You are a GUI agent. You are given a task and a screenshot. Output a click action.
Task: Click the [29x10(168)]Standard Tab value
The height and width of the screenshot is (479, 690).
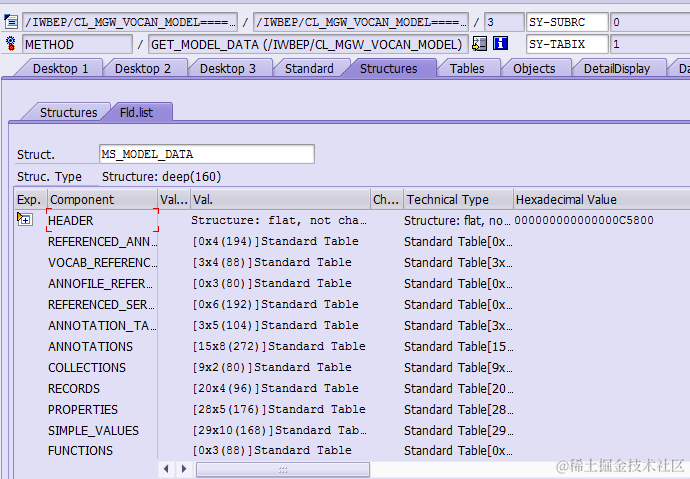[279, 430]
